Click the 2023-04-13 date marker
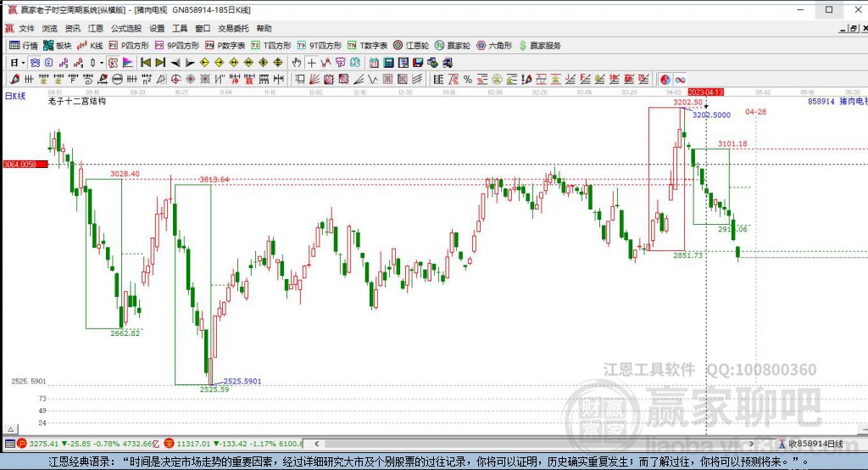 pos(706,92)
